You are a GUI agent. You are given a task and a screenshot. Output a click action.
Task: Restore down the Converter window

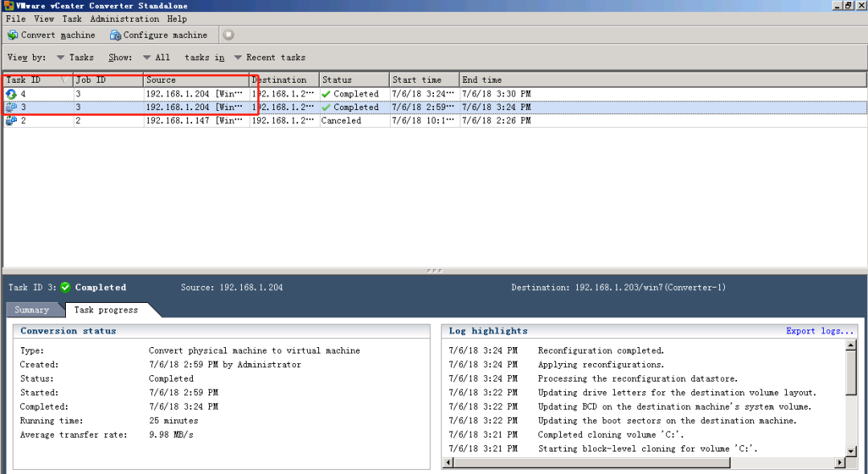point(848,6)
